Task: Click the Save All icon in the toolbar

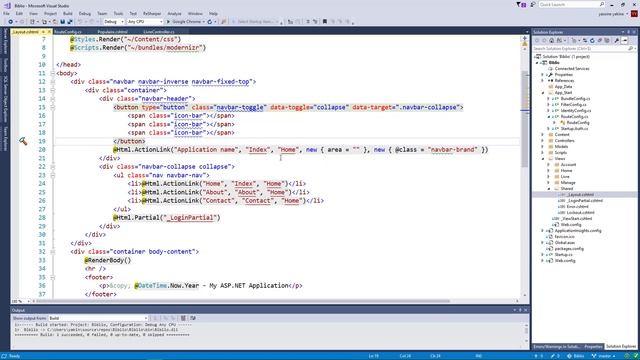Action: pos(70,22)
